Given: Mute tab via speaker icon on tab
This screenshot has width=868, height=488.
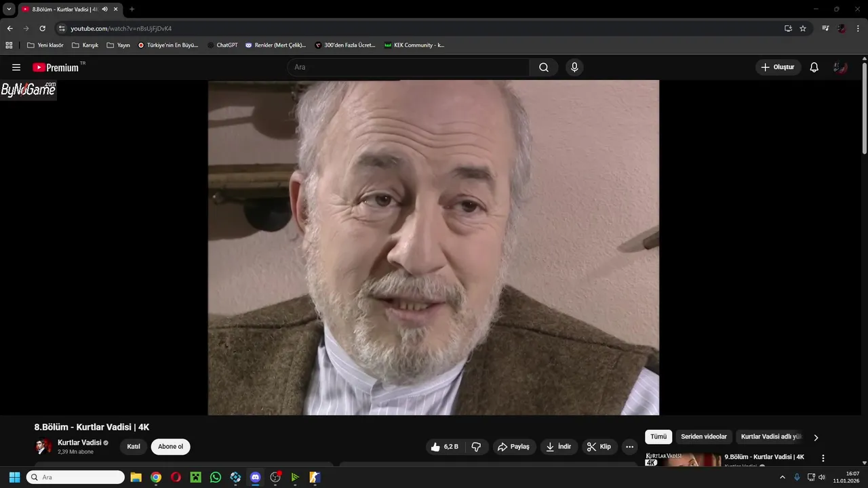Looking at the screenshot, I should (105, 9).
